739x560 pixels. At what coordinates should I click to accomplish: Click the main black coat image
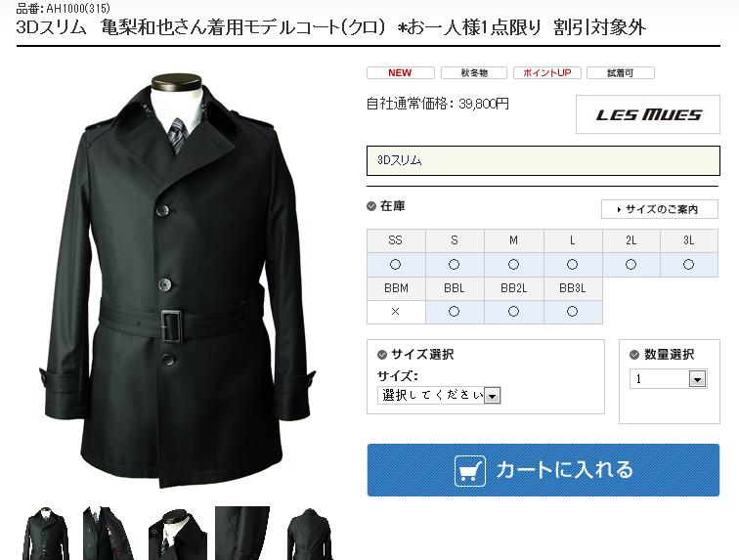(x=177, y=280)
